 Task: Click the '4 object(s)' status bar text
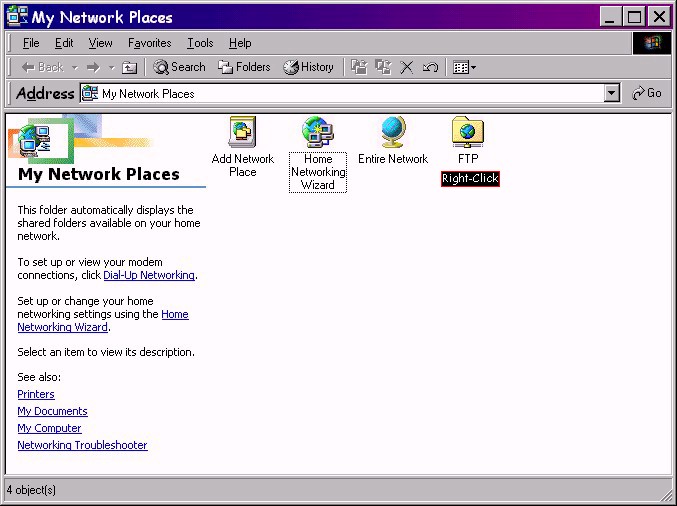tap(31, 490)
